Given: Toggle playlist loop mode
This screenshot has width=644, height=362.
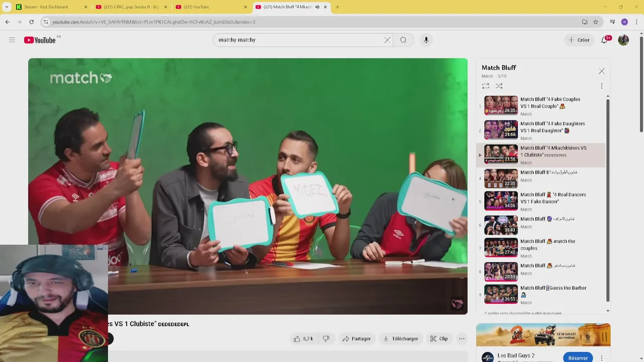Looking at the screenshot, I should click(x=486, y=86).
